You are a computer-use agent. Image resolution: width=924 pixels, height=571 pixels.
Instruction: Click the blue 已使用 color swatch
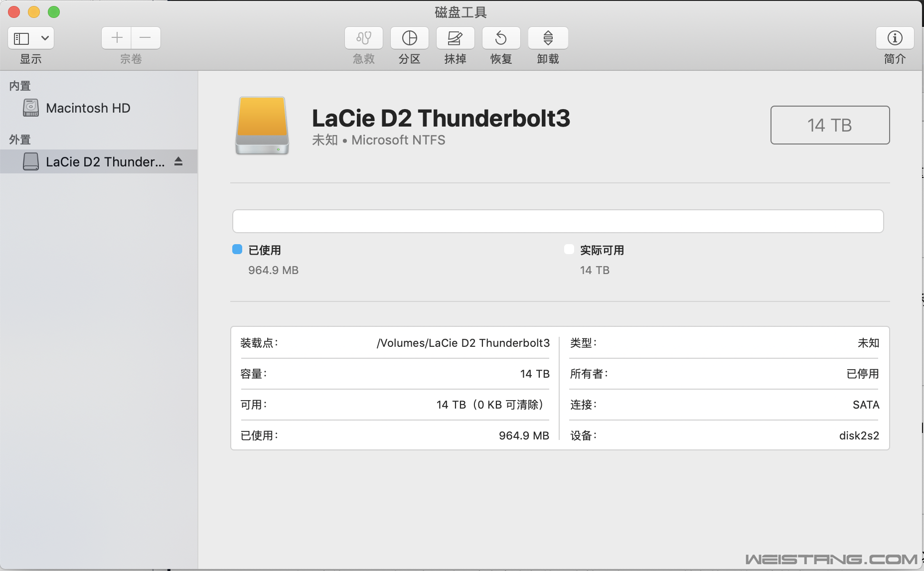pos(237,249)
